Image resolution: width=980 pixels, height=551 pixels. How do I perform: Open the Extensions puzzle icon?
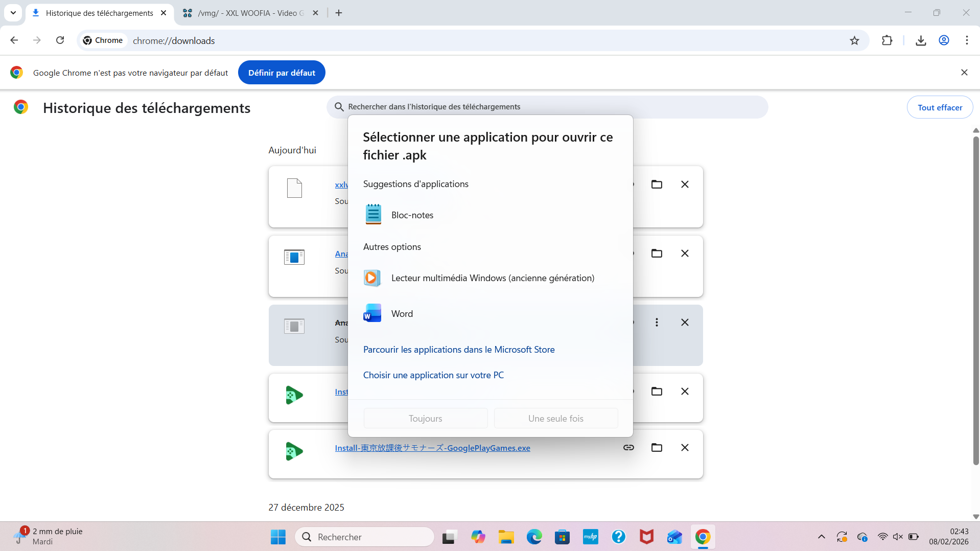click(x=887, y=40)
